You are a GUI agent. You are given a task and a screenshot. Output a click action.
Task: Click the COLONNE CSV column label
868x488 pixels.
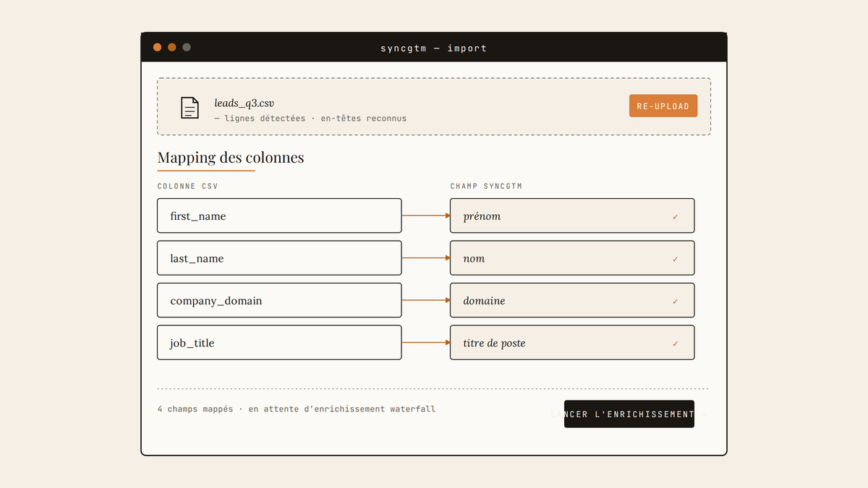pos(188,186)
